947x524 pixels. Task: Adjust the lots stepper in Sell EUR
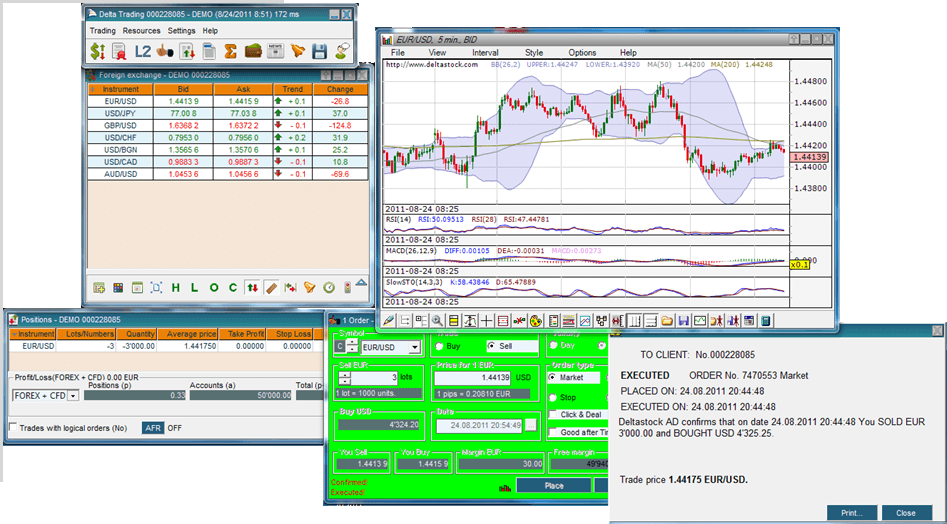coord(344,378)
